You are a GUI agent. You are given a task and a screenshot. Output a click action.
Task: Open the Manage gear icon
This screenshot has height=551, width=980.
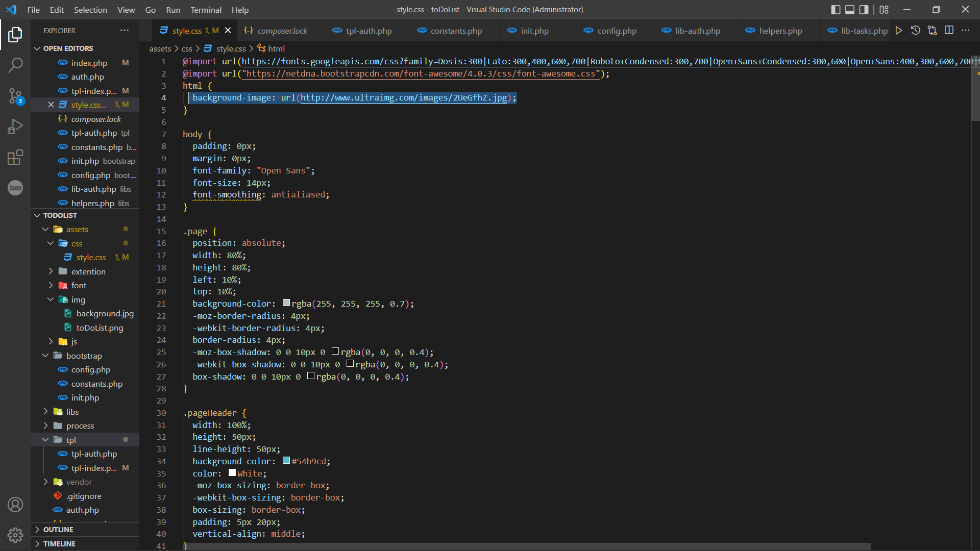click(15, 535)
